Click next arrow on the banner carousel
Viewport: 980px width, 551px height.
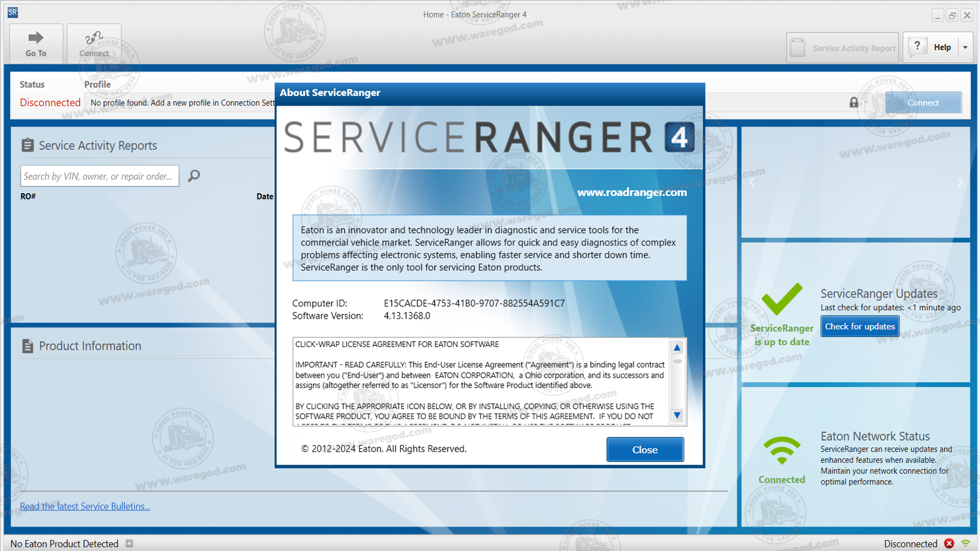click(960, 183)
